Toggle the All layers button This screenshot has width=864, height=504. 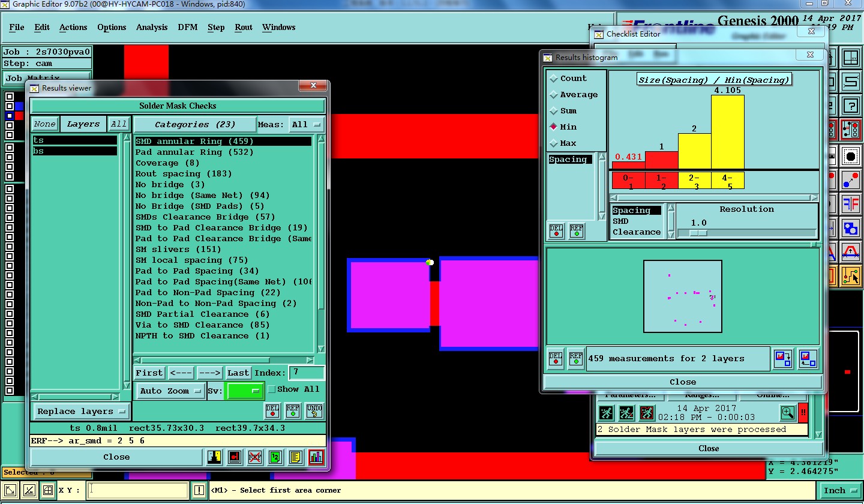coord(119,124)
